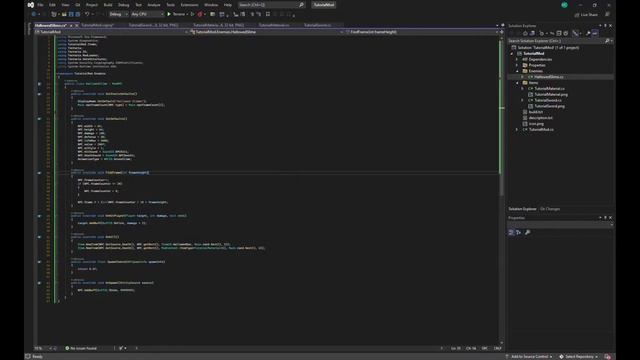Close the Solution Explorer panel
Screen dimensions: 640x360
611,26
